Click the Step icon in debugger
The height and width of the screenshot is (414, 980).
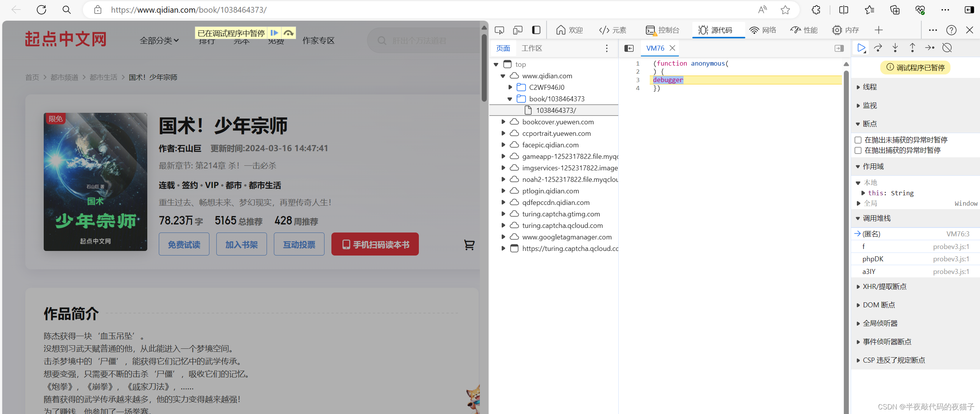coord(930,48)
